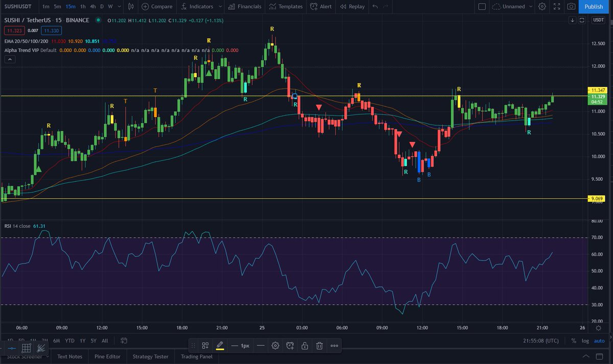Image resolution: width=613 pixels, height=364 pixels.
Task: Open Text Notes tab
Action: click(x=70, y=356)
